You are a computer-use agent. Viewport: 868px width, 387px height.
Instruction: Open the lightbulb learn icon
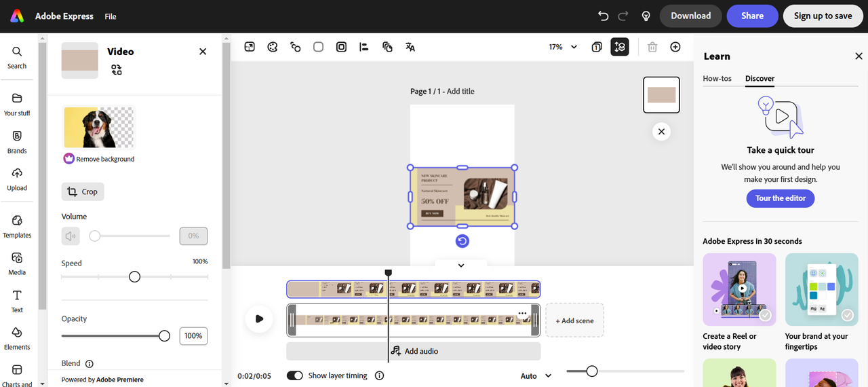646,16
